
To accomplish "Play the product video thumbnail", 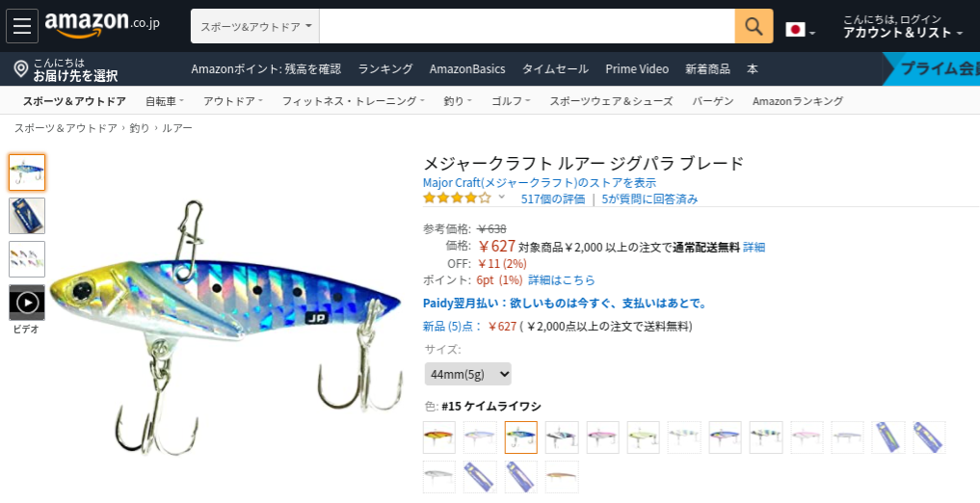I will tap(27, 303).
